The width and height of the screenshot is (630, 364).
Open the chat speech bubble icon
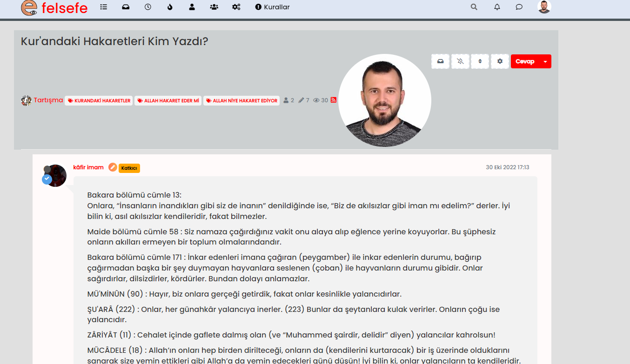[519, 7]
